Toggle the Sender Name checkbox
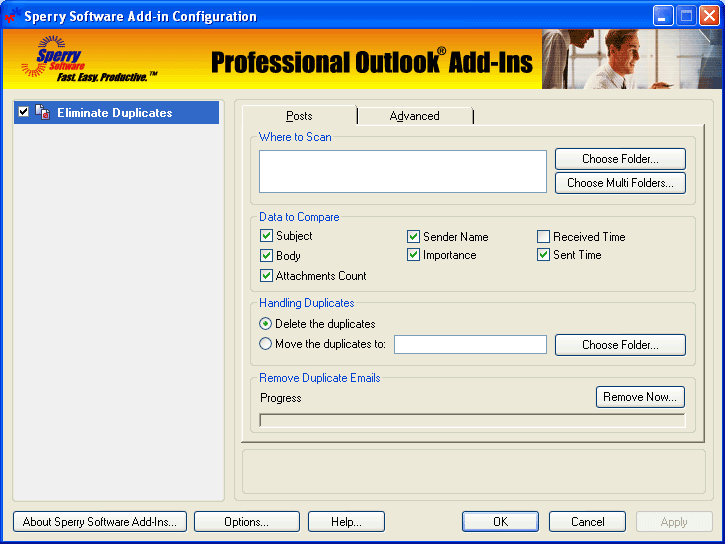The height and width of the screenshot is (544, 725). (x=413, y=237)
